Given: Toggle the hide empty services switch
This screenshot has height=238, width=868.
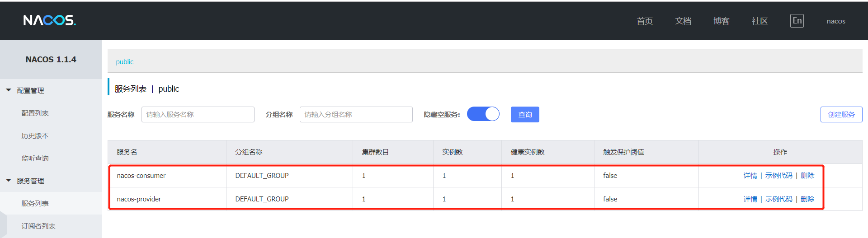Looking at the screenshot, I should 483,114.
